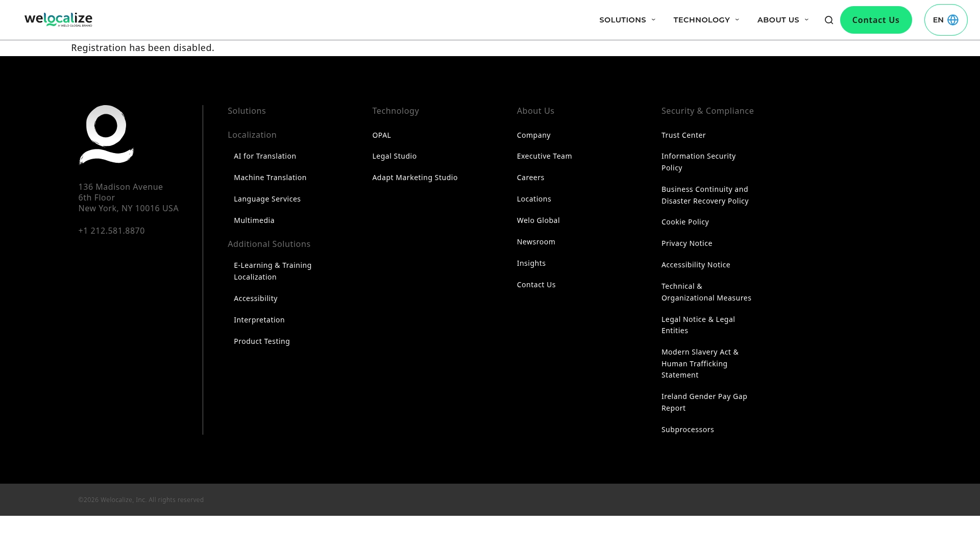This screenshot has width=980, height=551.
Task: Open Executive Team link
Action: (x=544, y=156)
